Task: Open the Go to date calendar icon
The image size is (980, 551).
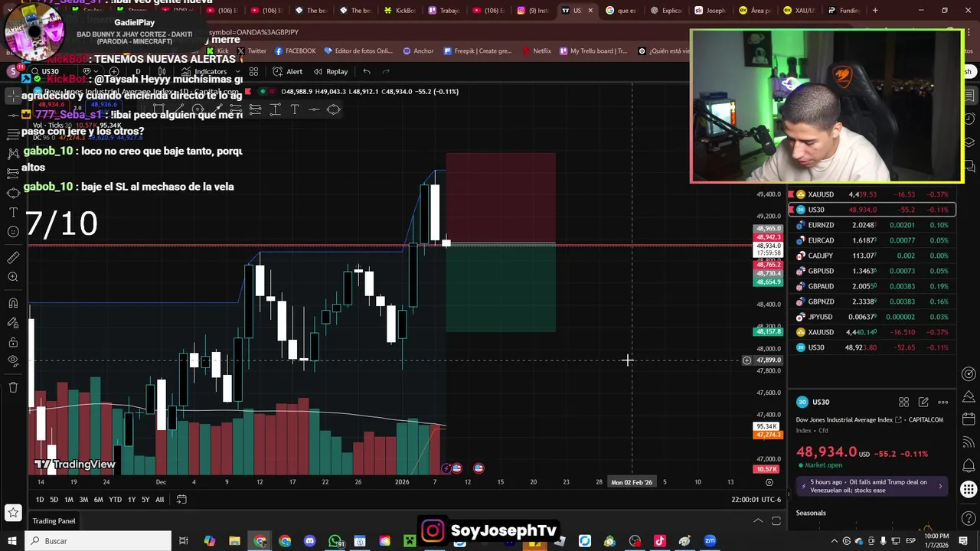Action: tap(181, 500)
